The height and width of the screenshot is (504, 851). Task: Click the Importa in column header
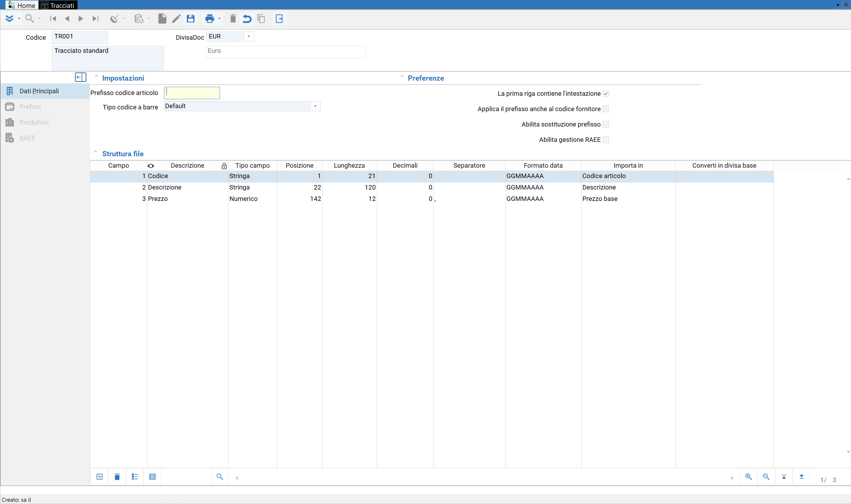tap(628, 166)
